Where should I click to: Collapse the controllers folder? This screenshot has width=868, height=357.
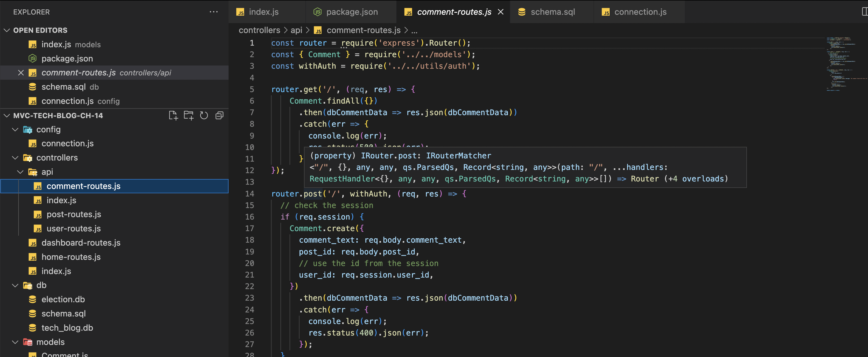tap(15, 157)
